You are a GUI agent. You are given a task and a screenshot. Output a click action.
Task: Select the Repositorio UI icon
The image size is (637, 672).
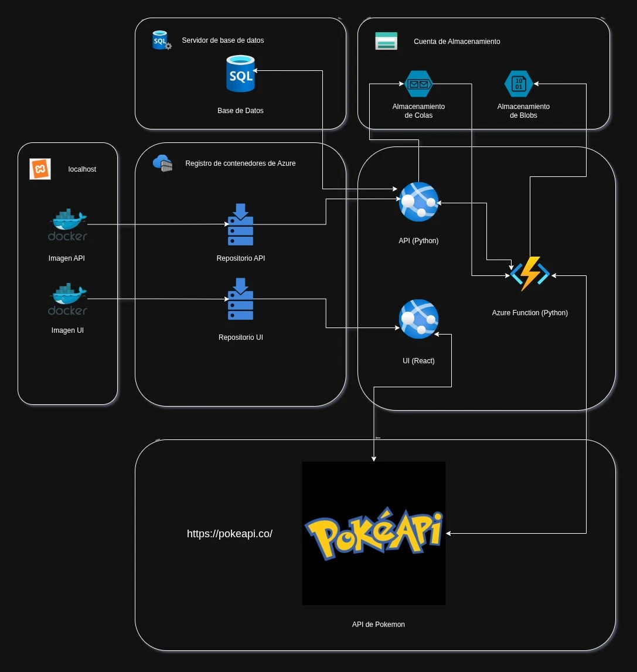(x=240, y=299)
